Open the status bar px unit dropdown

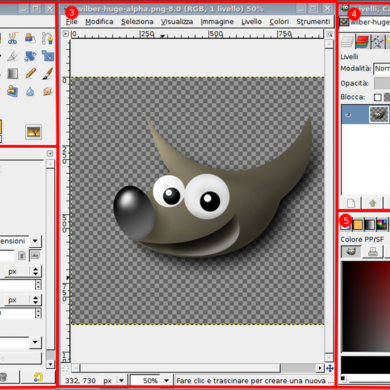[121, 380]
